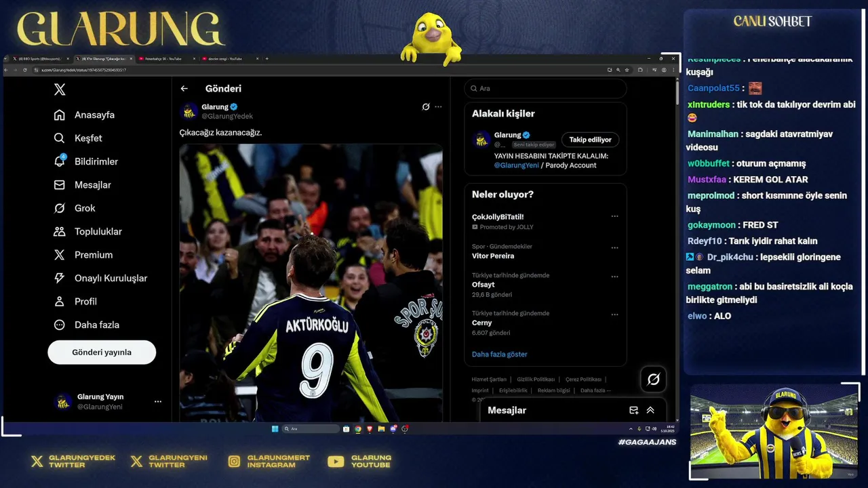868x488 pixels.
Task: Click the browser reload button
Action: click(25, 70)
